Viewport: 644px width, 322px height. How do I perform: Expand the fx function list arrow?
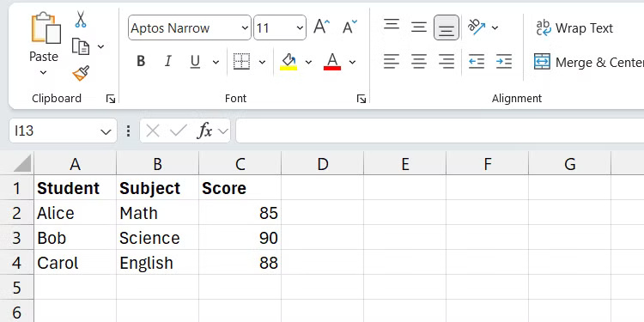(x=222, y=131)
